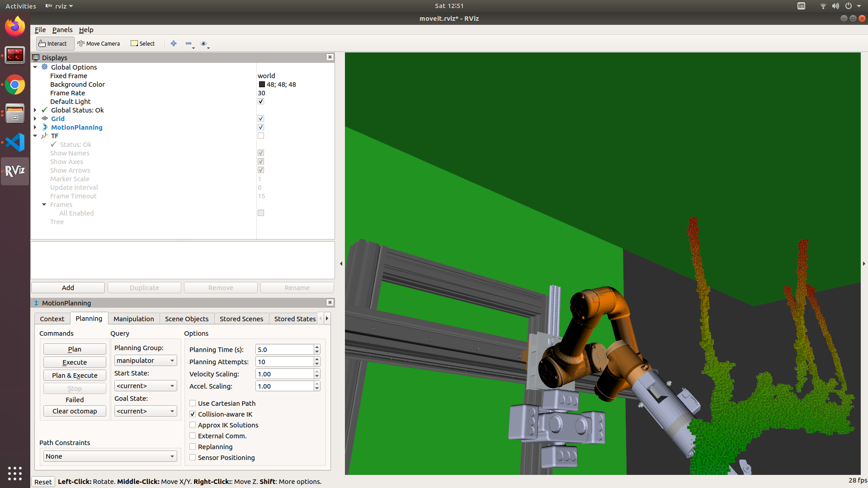
Task: Increase the Planning Attempts spinner
Action: pyautogui.click(x=317, y=359)
